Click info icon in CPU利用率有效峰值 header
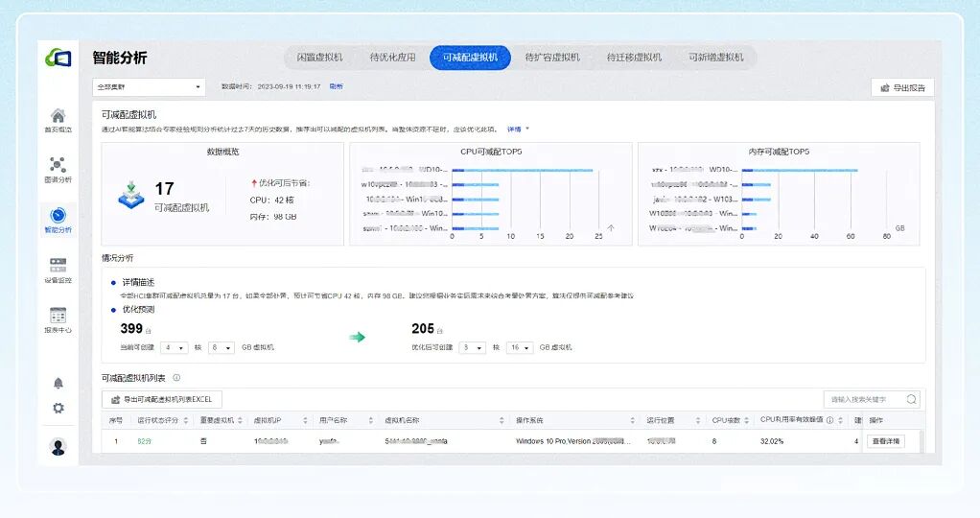This screenshot has height=518, width=980. (829, 420)
